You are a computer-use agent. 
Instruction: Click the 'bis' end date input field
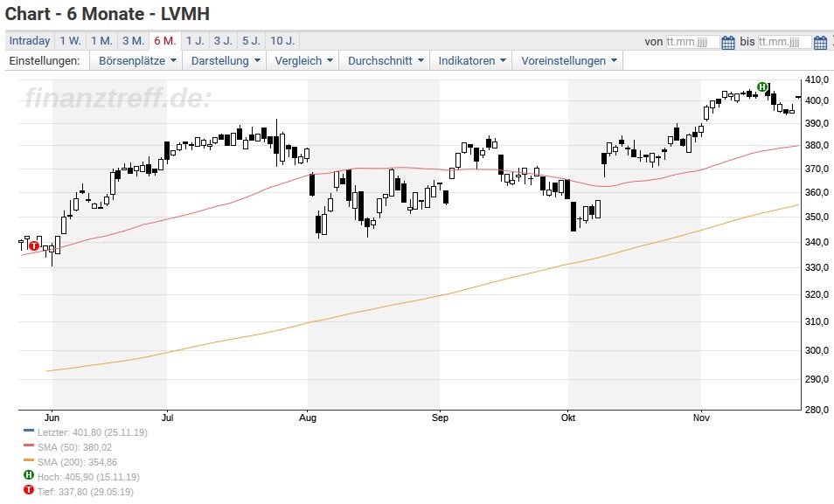[784, 42]
